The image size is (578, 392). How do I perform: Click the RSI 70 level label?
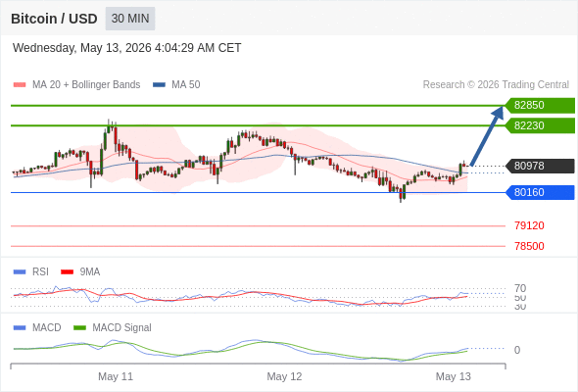pyautogui.click(x=520, y=288)
